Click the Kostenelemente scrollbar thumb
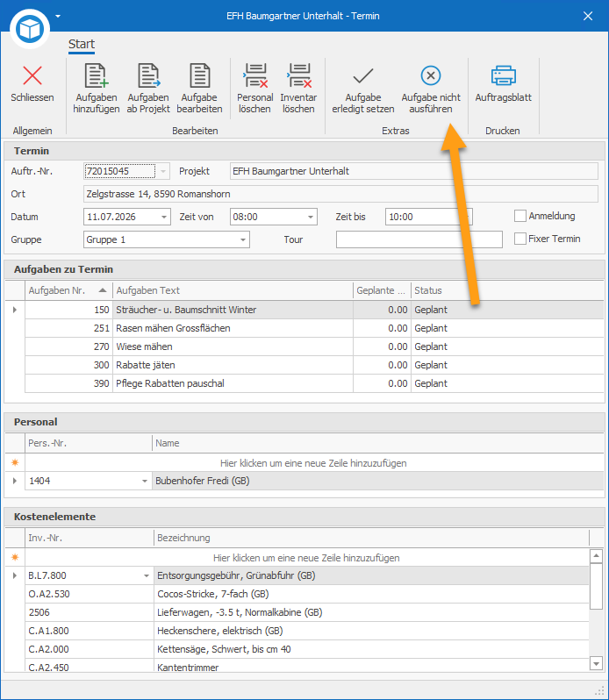 tap(596, 586)
